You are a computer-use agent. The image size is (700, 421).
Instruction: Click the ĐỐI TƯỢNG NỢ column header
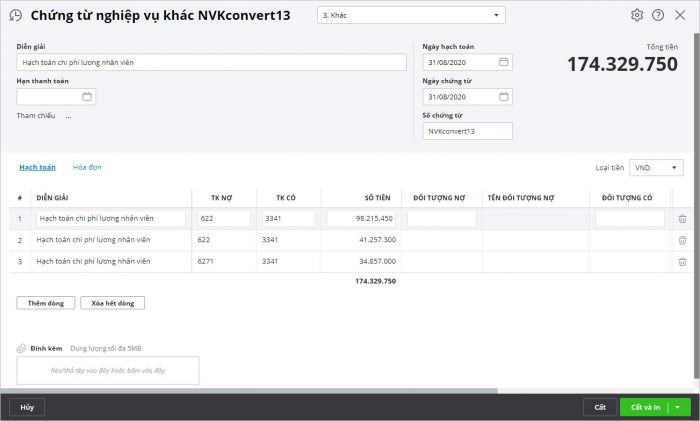click(x=439, y=198)
